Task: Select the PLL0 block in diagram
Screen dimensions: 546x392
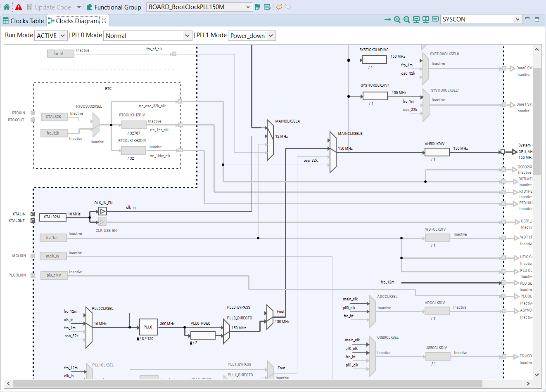Action: coord(148,327)
